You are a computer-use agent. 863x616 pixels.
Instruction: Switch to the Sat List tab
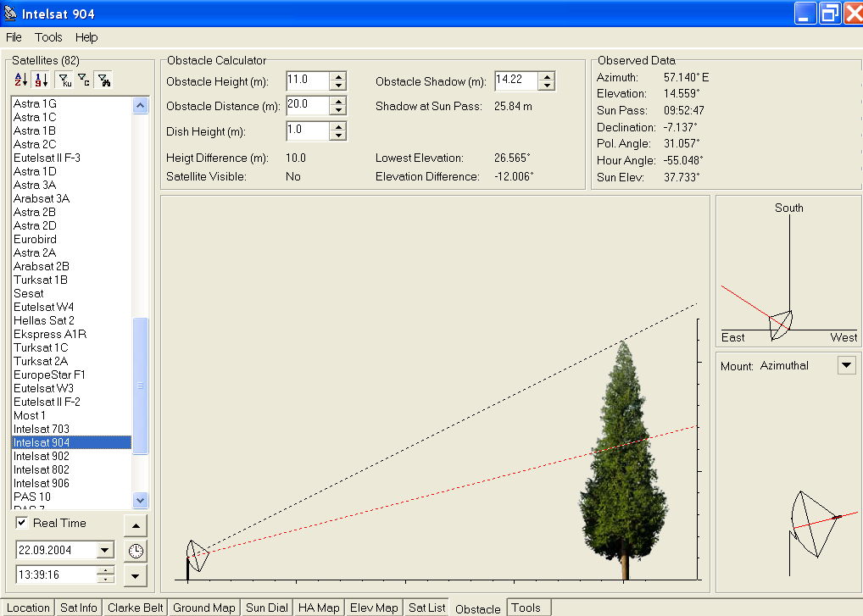tap(427, 608)
